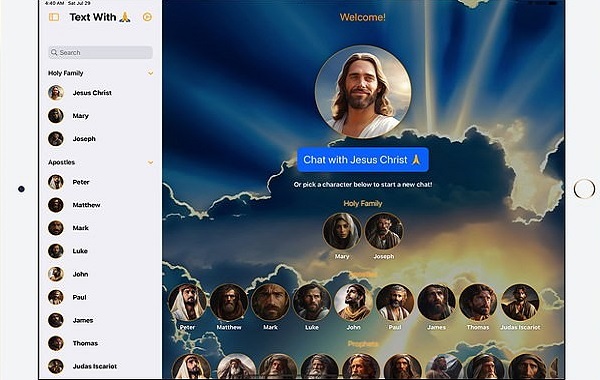This screenshot has width=600, height=380.
Task: Choose Mark's portrait in Apostles row
Action: 271,302
